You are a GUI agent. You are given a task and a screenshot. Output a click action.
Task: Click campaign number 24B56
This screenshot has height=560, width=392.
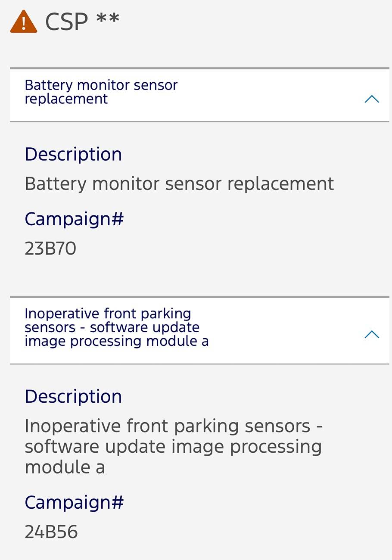[51, 532]
